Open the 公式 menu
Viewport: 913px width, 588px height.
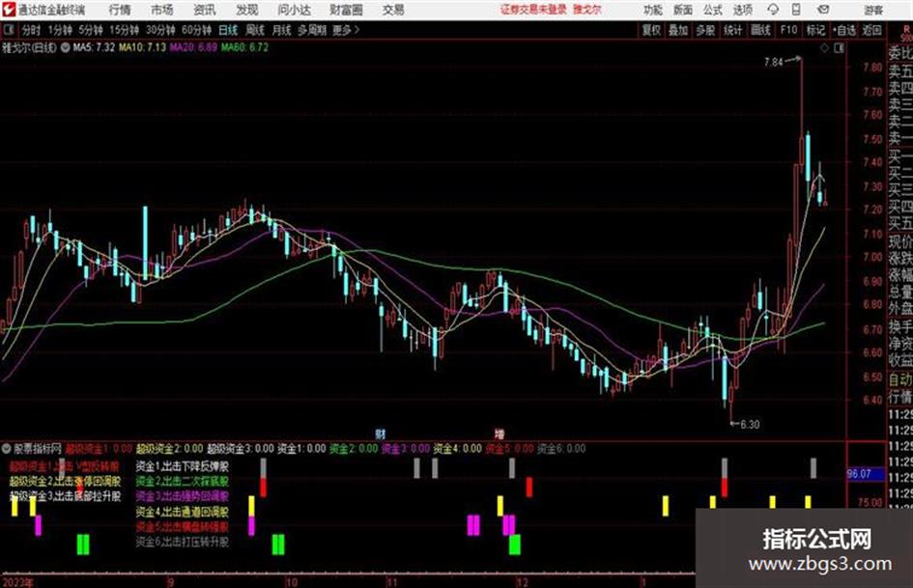click(x=713, y=10)
